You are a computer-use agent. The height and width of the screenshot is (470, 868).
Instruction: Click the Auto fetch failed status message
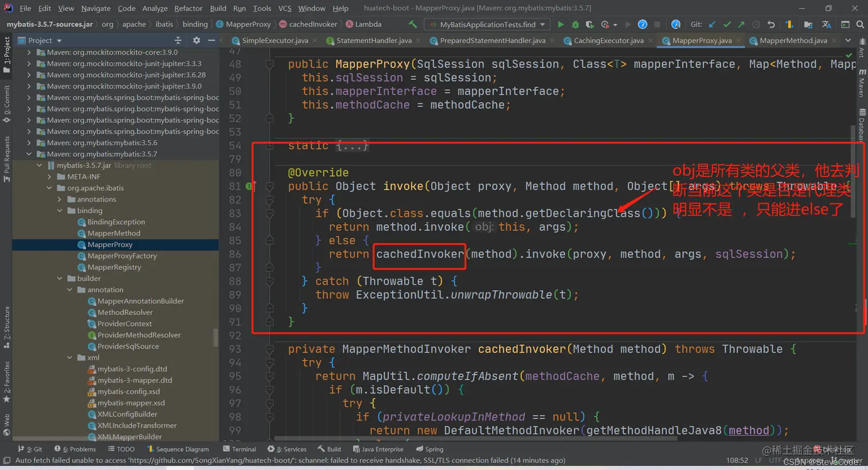click(290, 460)
